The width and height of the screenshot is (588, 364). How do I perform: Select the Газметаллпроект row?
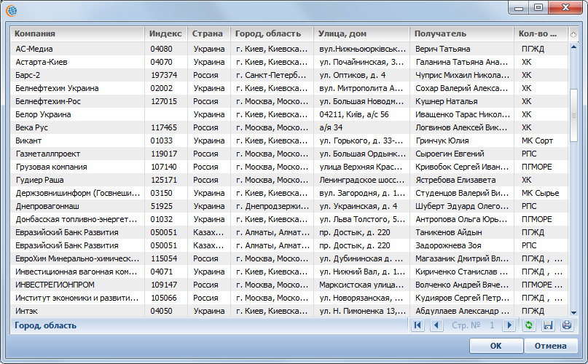point(289,154)
